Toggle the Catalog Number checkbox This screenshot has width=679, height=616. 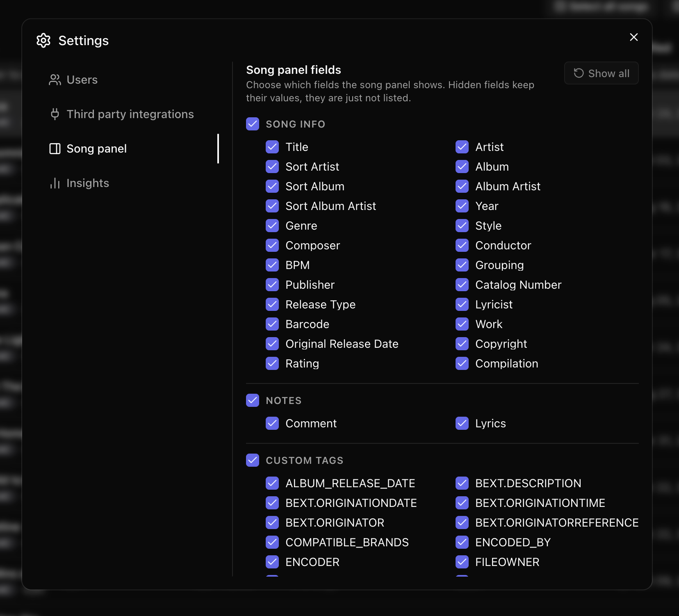coord(462,285)
